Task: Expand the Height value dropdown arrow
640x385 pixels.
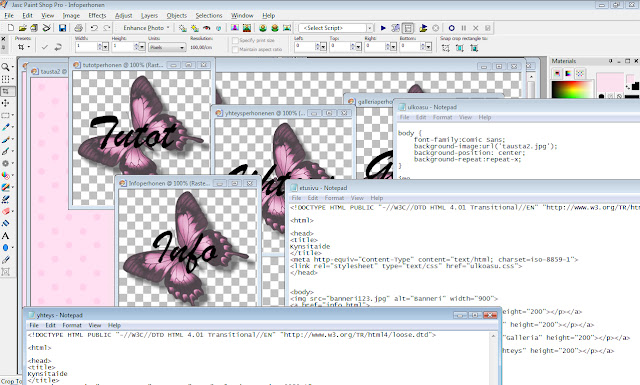Action: pos(142,47)
